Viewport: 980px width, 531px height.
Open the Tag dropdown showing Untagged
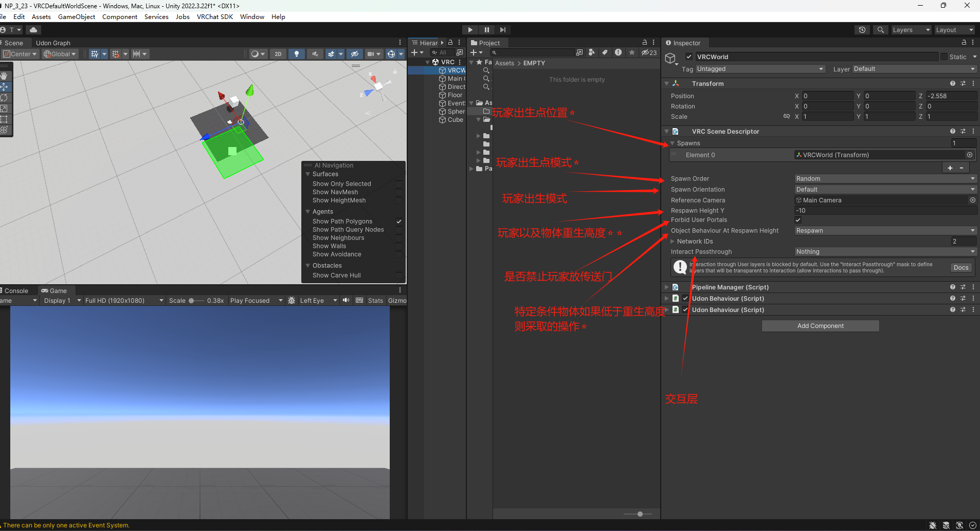[x=760, y=69]
